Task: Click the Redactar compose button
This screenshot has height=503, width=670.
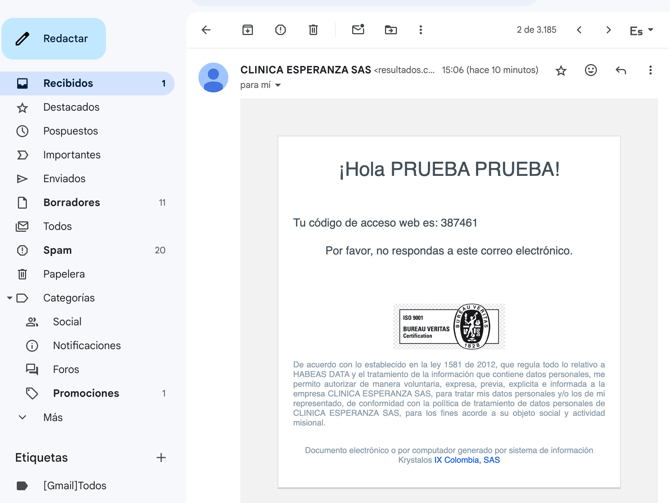Action: [53, 39]
